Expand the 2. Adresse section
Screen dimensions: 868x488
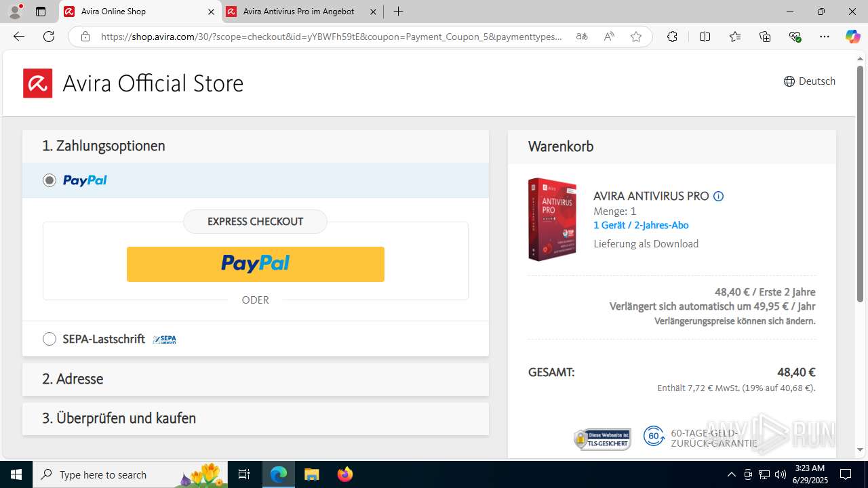point(256,379)
